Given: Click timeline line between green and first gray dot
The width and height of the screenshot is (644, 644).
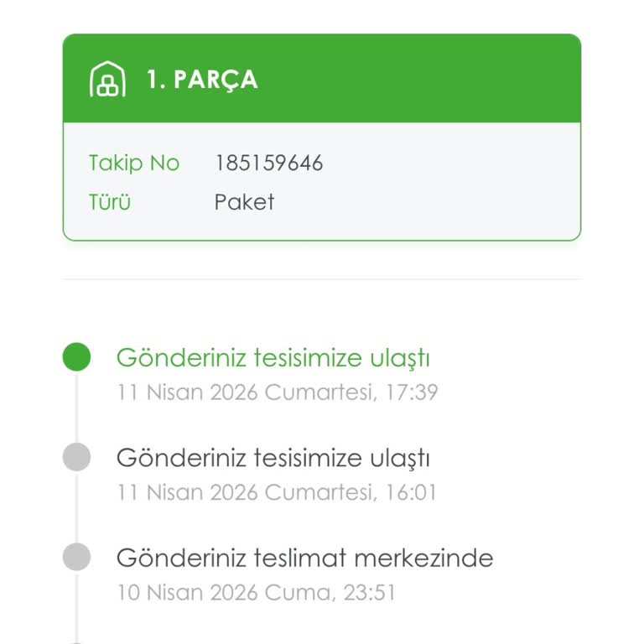Looking at the screenshot, I should click(x=76, y=408).
